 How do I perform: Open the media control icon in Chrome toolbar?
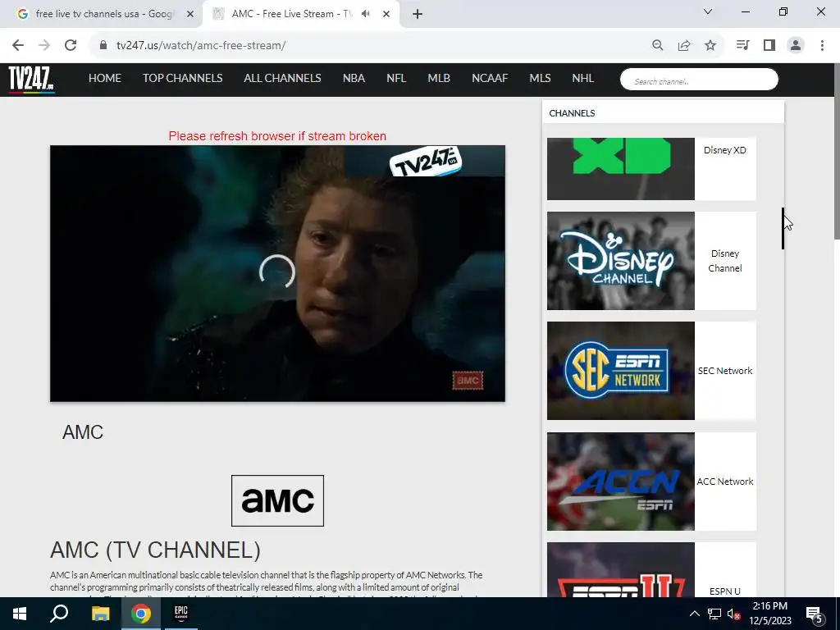point(742,46)
